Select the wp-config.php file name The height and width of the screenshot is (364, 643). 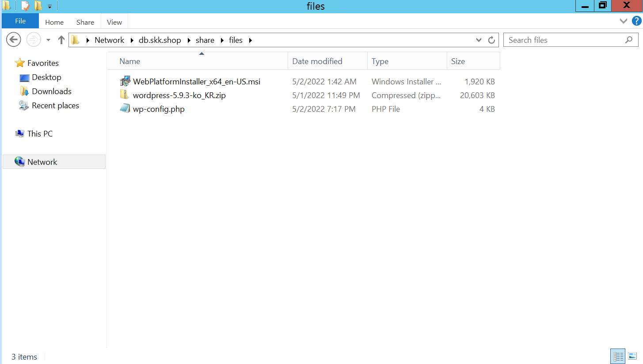click(x=159, y=109)
